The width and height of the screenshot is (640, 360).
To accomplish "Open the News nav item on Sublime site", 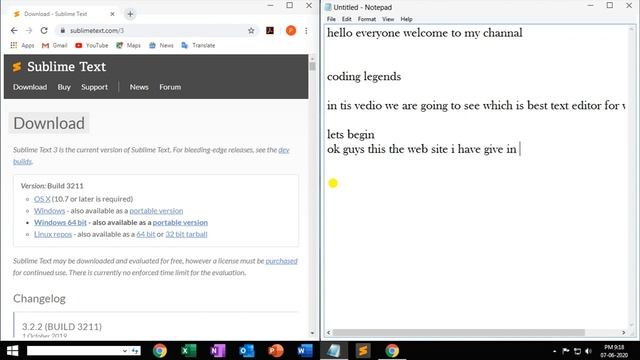I will tap(139, 87).
